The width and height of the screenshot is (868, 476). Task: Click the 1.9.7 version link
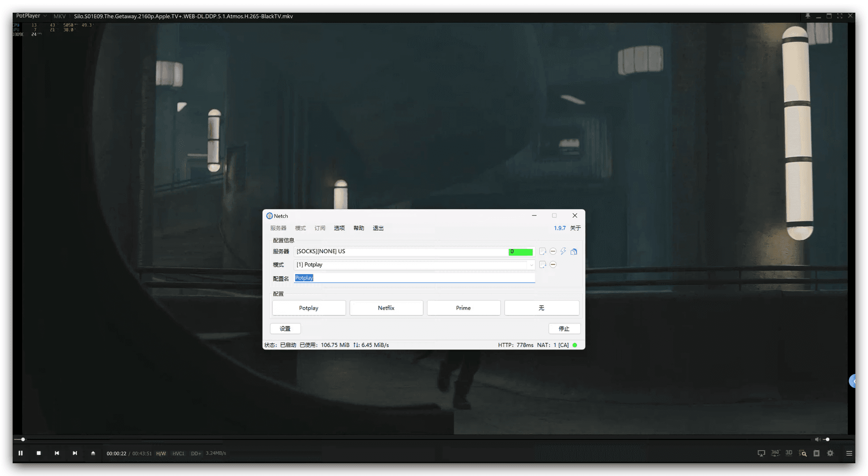point(560,228)
